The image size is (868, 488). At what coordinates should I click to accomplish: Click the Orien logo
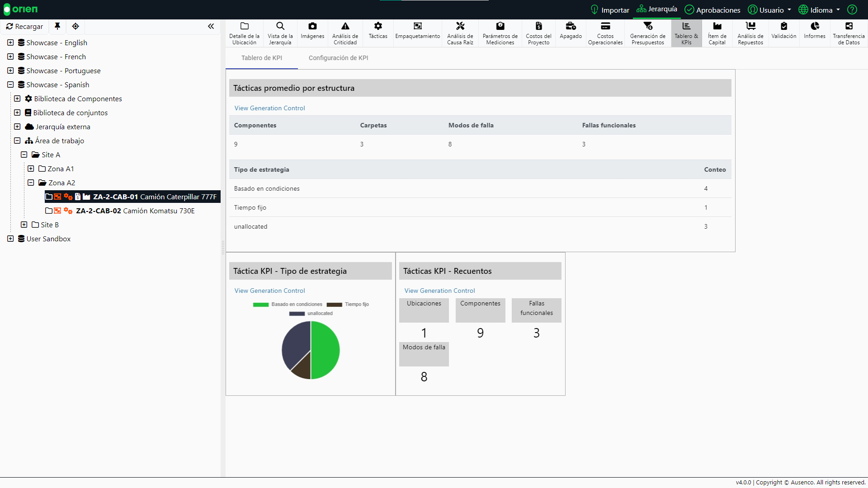(21, 9)
